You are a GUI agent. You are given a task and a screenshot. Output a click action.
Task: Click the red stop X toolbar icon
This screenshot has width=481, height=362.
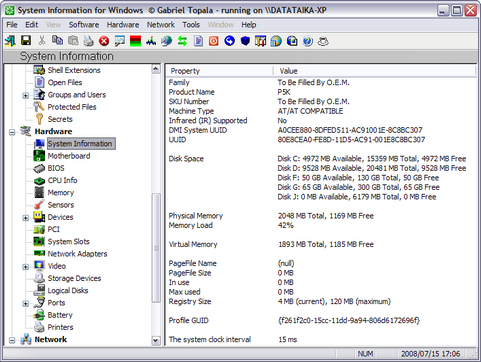(104, 41)
